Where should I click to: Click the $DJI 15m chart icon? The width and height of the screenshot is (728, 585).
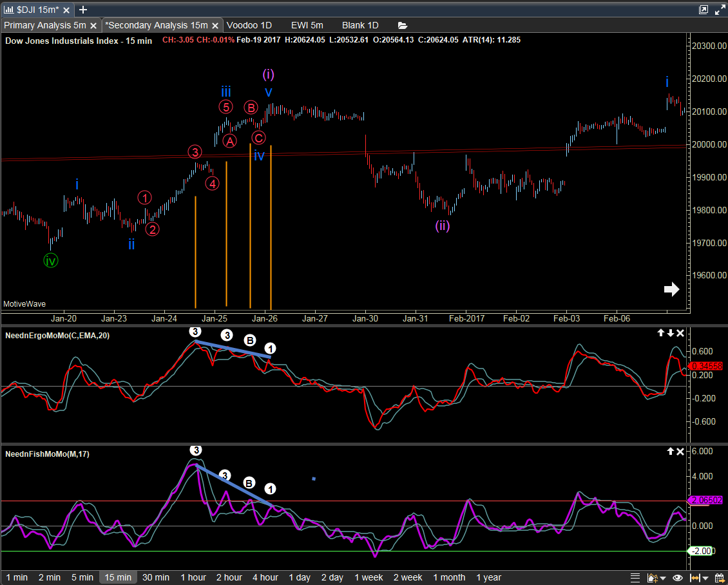click(x=9, y=10)
